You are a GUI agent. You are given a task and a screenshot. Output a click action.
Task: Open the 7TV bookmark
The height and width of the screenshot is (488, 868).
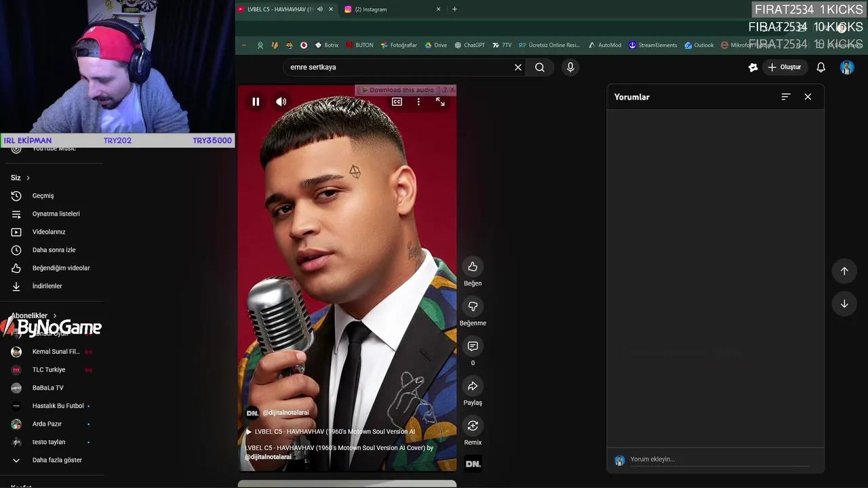(x=502, y=45)
